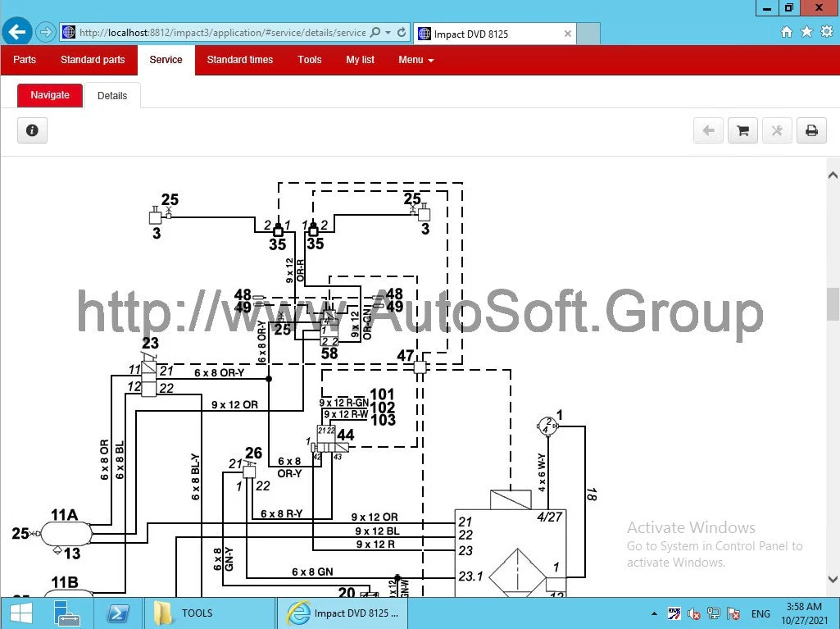Select the tools/settings icon in service toolbar

[777, 130]
